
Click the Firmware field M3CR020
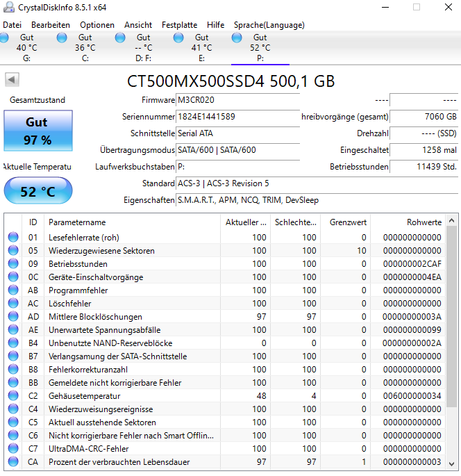click(x=237, y=100)
